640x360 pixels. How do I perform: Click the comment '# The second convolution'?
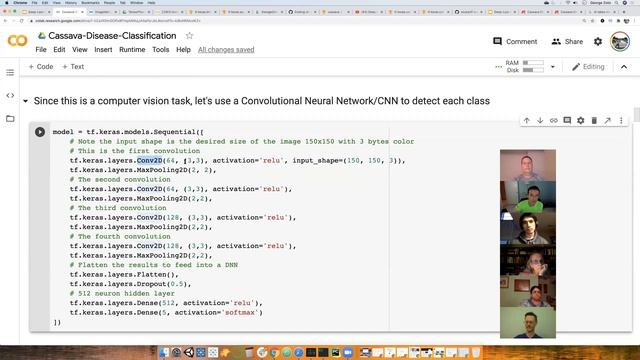(120, 180)
